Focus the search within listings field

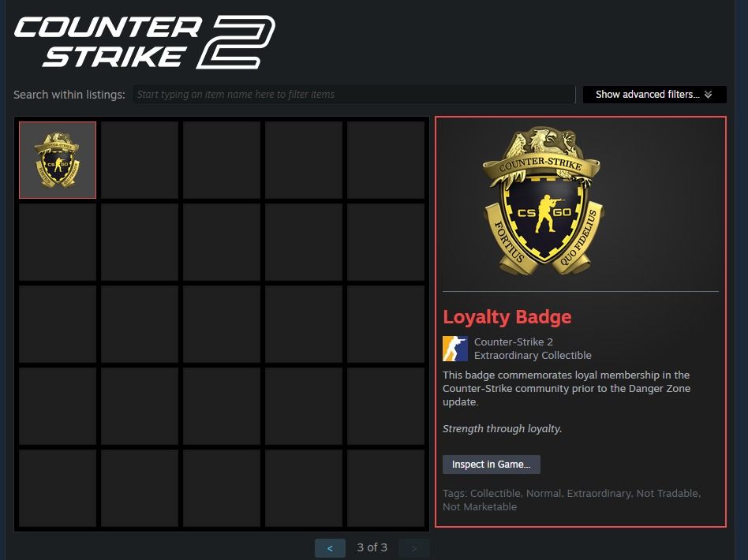pyautogui.click(x=354, y=95)
